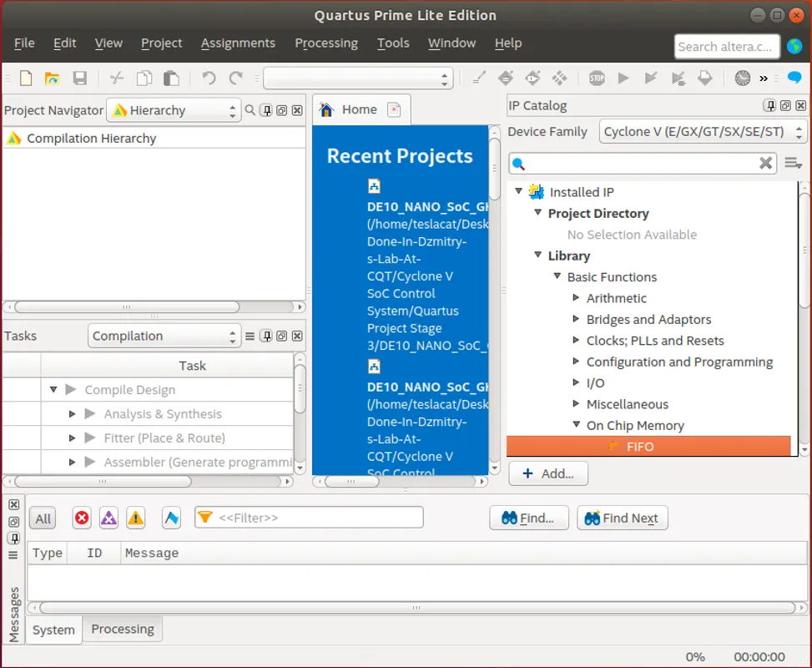The height and width of the screenshot is (668, 812).
Task: Click the messages Filter input field
Action: click(x=317, y=518)
